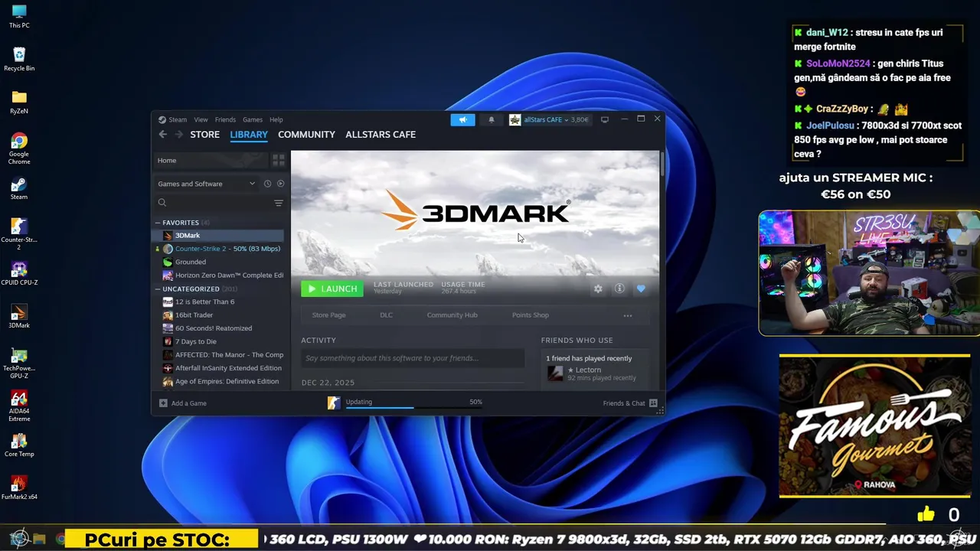Open the DLC link

pyautogui.click(x=386, y=315)
